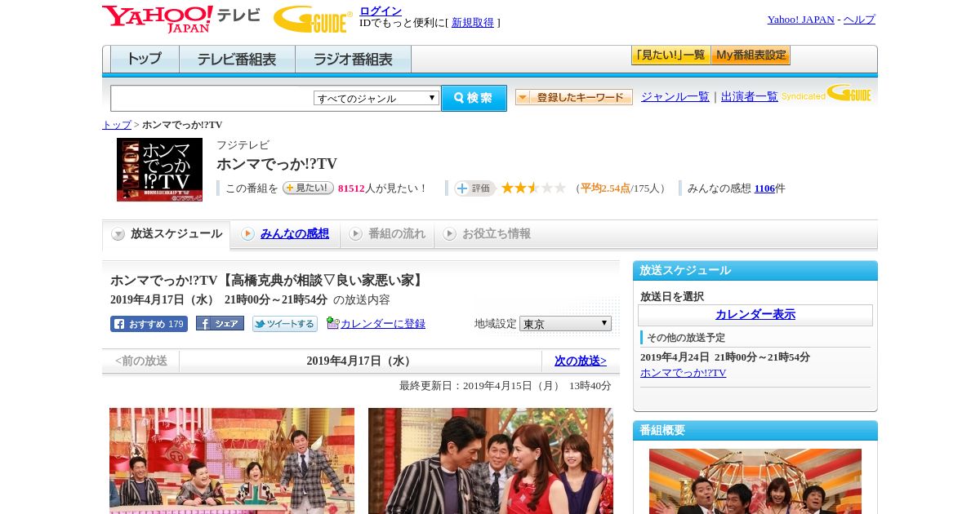This screenshot has width=980, height=514.
Task: Select the 番組の流れ tab
Action: pos(387,234)
